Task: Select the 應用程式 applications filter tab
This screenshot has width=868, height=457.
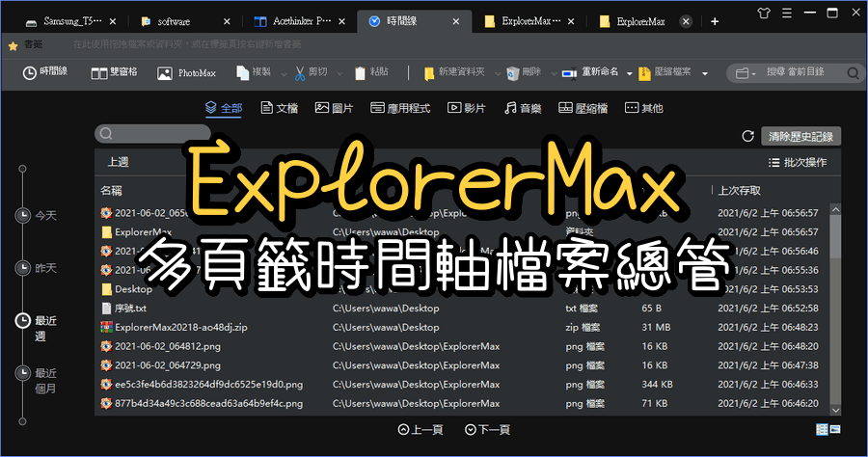Action: tap(400, 108)
